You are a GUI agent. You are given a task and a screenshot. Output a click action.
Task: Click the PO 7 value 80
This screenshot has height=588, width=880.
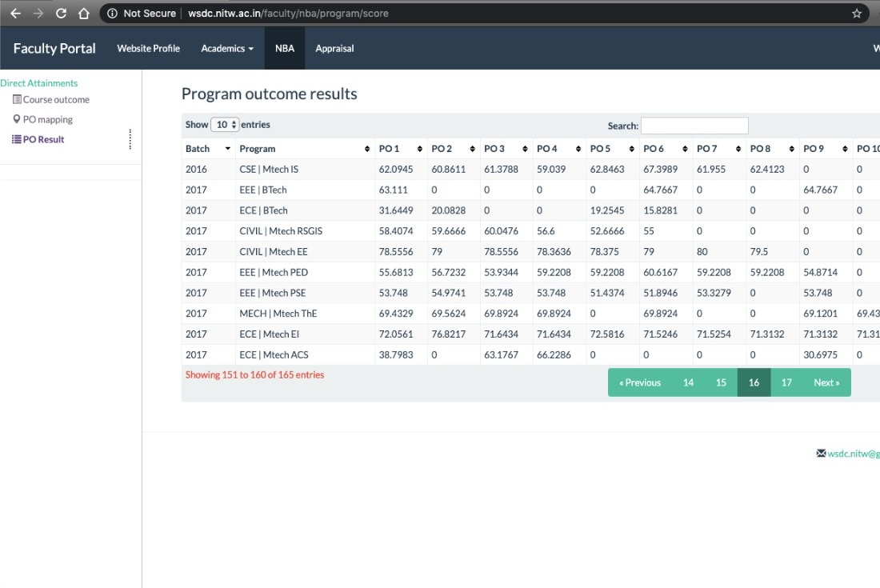click(x=702, y=251)
